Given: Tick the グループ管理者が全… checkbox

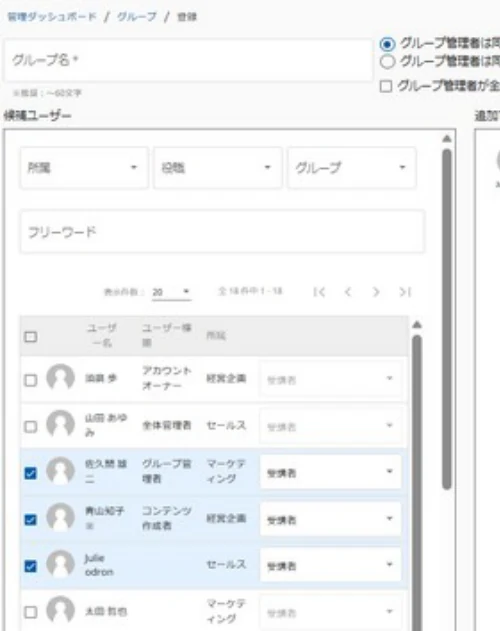Looking at the screenshot, I should pos(386,86).
